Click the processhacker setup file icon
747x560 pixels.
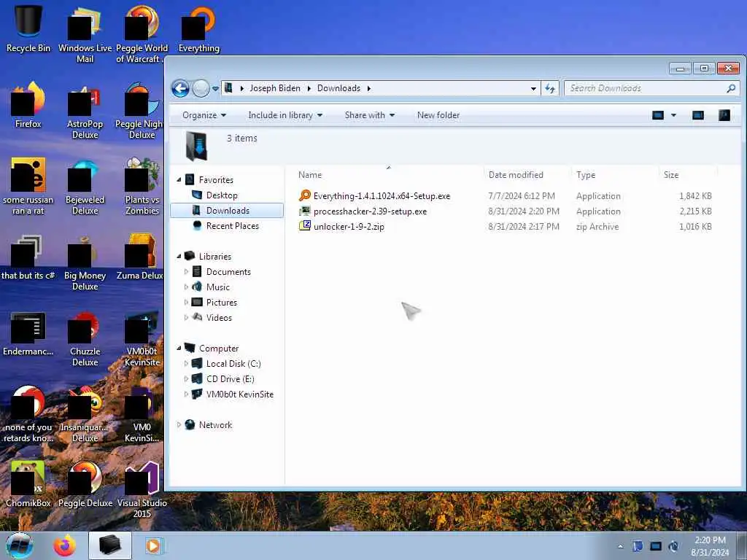click(x=305, y=211)
